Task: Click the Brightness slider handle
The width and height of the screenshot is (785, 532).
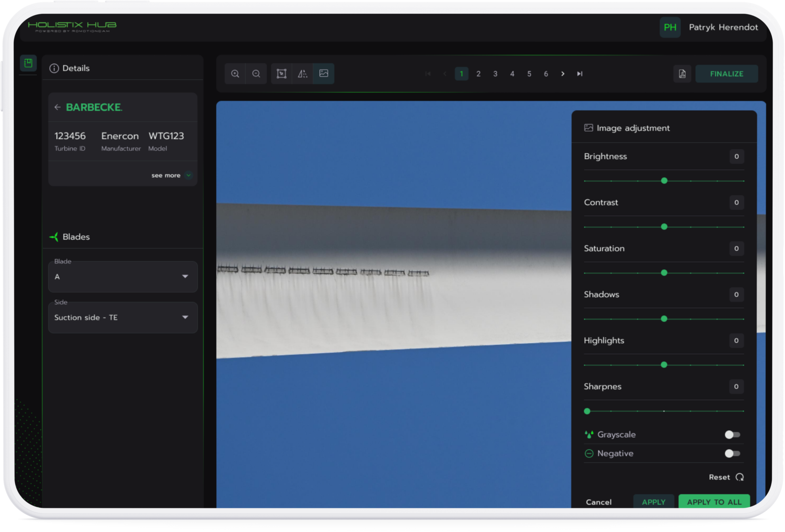Action: tap(664, 181)
